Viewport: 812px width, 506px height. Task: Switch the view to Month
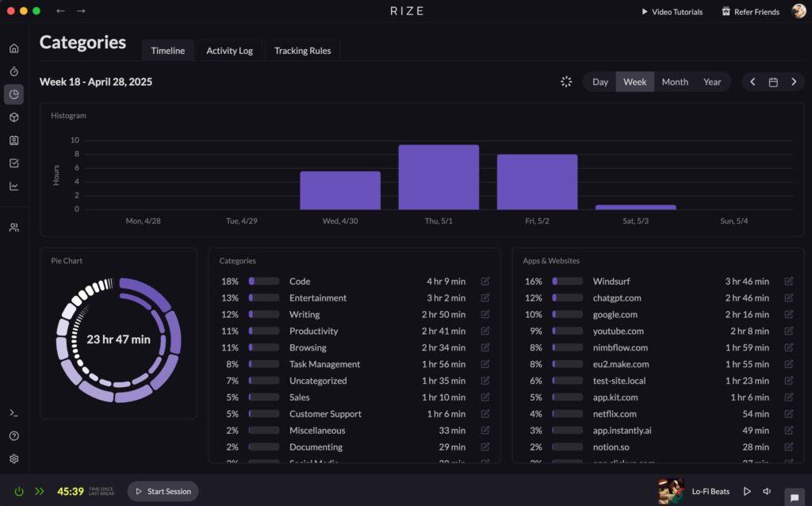tap(675, 82)
